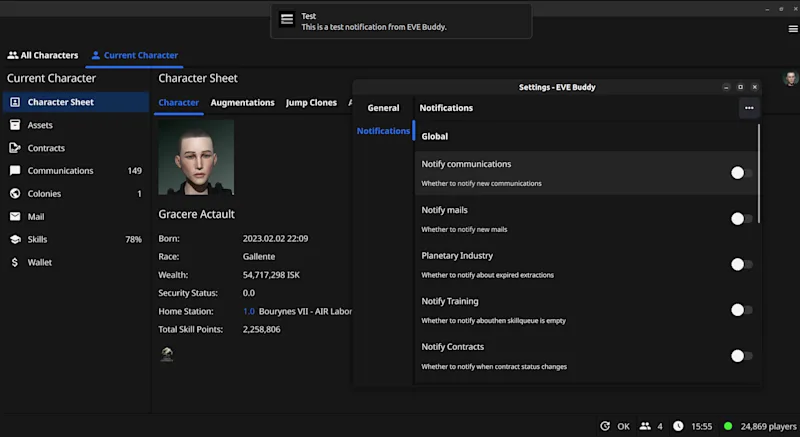Screen dimensions: 800x437
Task: Select the Character tab in Character Sheet
Action: pyautogui.click(x=179, y=102)
